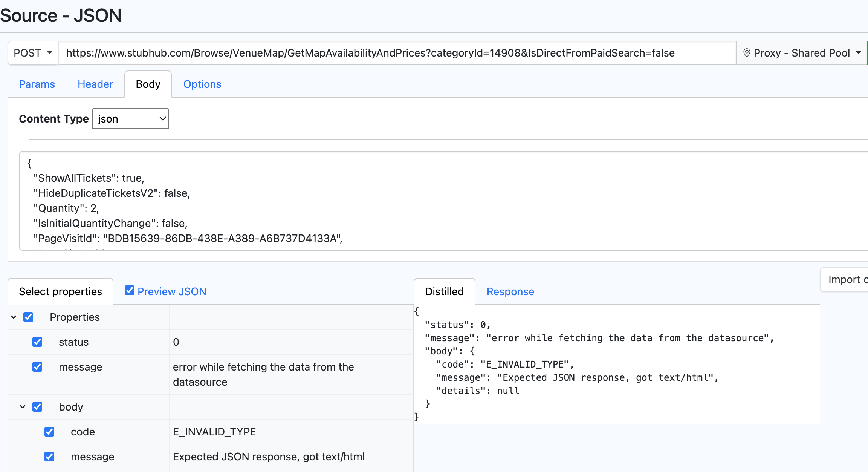This screenshot has height=472, width=868.
Task: Click the proxy location pin icon
Action: (746, 53)
